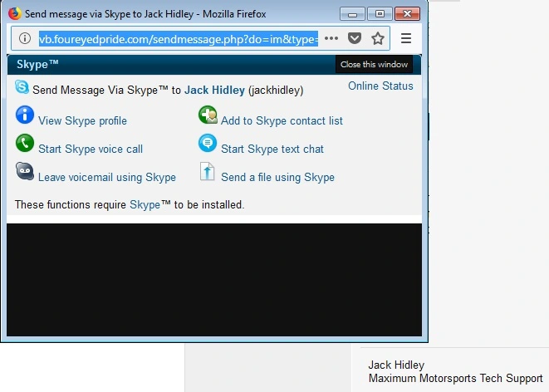This screenshot has height=392, width=549.
Task: Click the Skype logo next to Send Message
Action: (x=22, y=87)
